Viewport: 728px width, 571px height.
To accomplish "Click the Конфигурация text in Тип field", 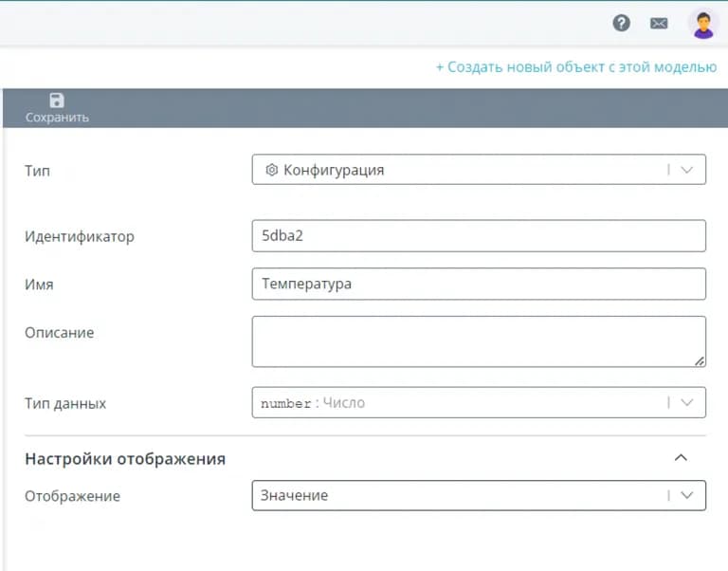I will click(334, 170).
